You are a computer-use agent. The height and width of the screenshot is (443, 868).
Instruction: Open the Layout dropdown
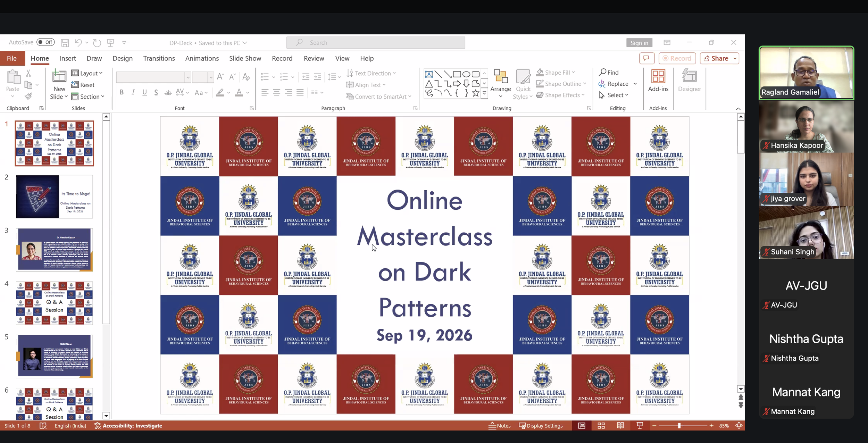(x=87, y=73)
